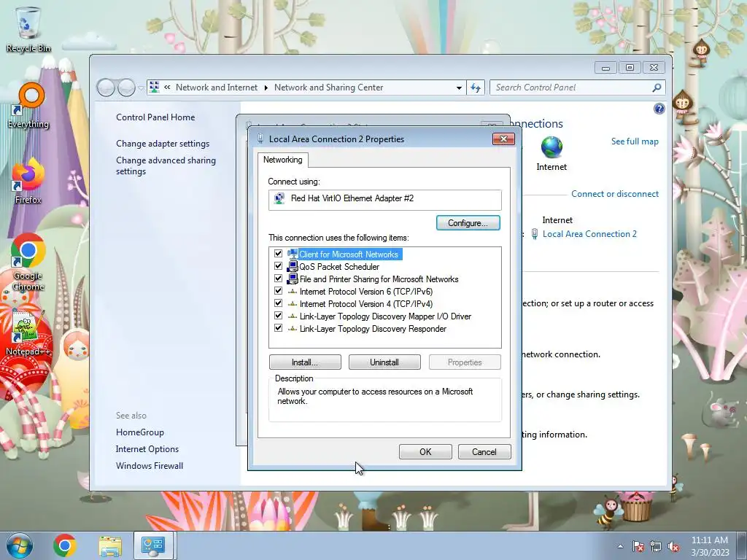Open the HomeGroup link
This screenshot has height=560, width=747.
tap(139, 432)
